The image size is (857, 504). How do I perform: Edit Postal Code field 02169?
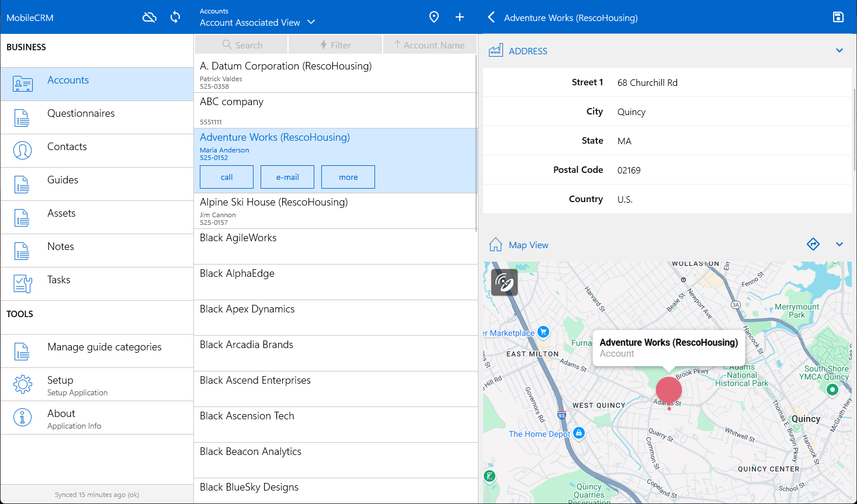(x=667, y=170)
